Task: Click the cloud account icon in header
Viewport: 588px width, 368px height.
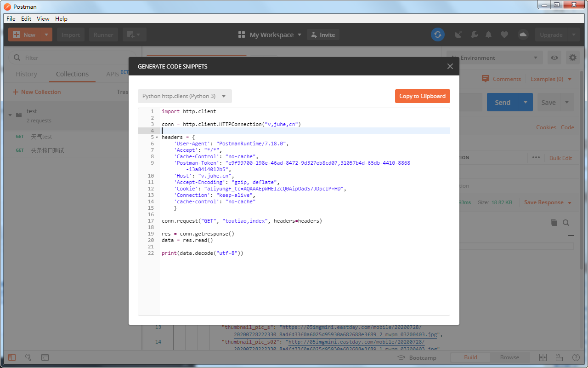Action: (x=523, y=34)
